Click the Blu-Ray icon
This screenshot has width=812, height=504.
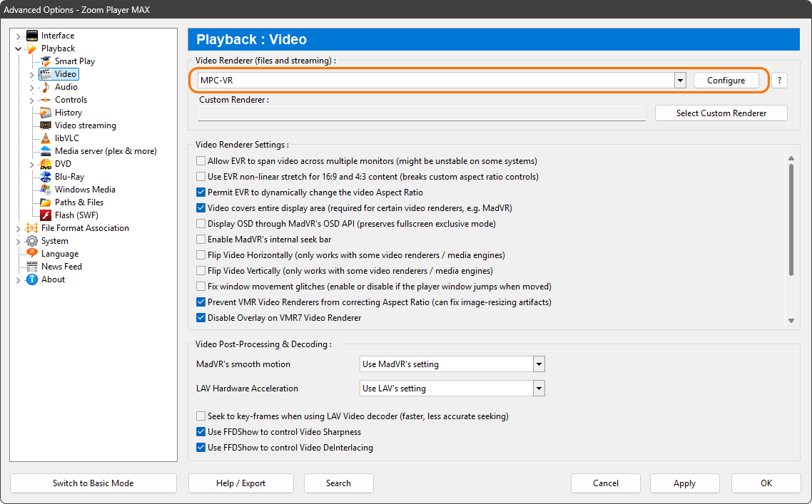pyautogui.click(x=46, y=177)
